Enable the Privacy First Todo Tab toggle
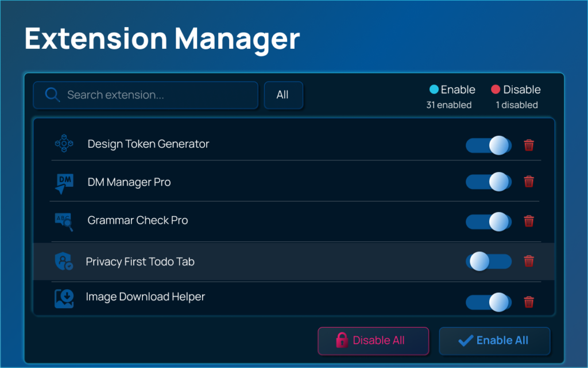 (x=488, y=262)
